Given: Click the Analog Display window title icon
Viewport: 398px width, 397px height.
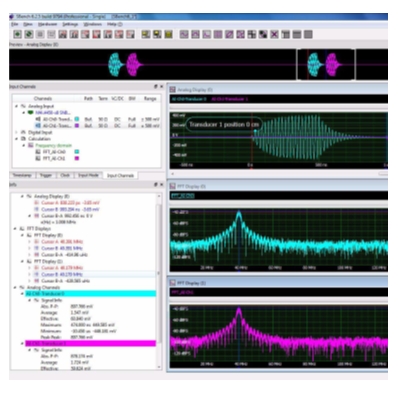Looking at the screenshot, I should [x=173, y=89].
